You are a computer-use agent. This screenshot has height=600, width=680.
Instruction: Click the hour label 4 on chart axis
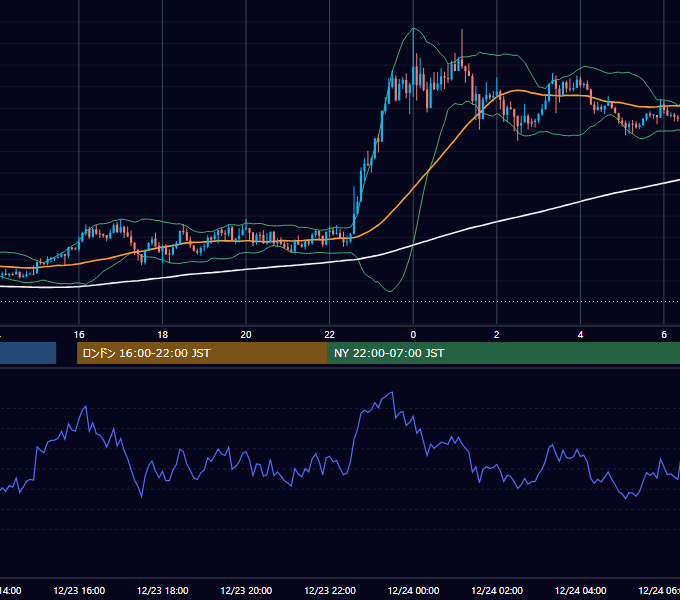pos(580,335)
